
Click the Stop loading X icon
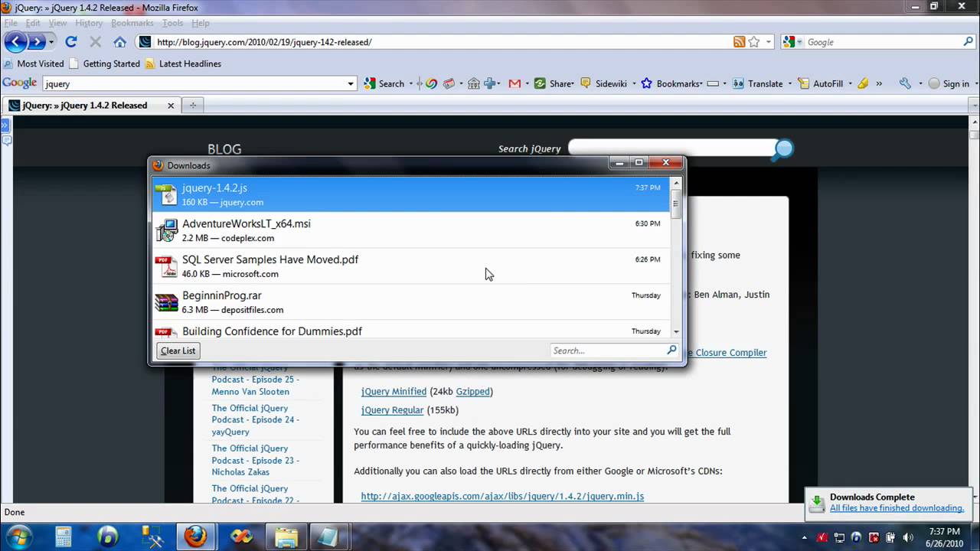[96, 42]
